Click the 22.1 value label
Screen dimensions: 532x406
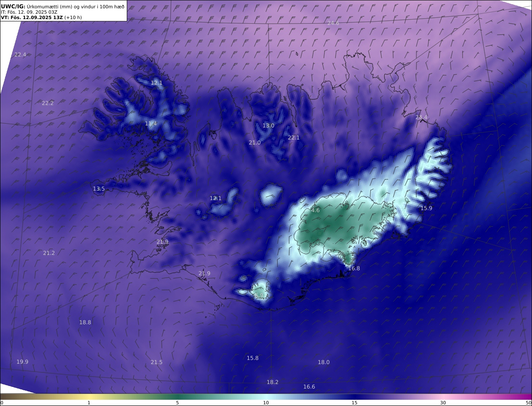(294, 138)
